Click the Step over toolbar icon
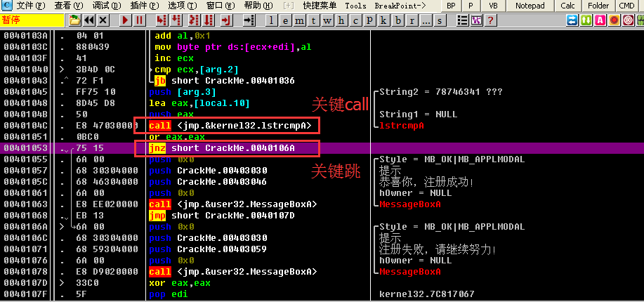Image resolution: width=644 pixels, height=302 pixels. (176, 20)
